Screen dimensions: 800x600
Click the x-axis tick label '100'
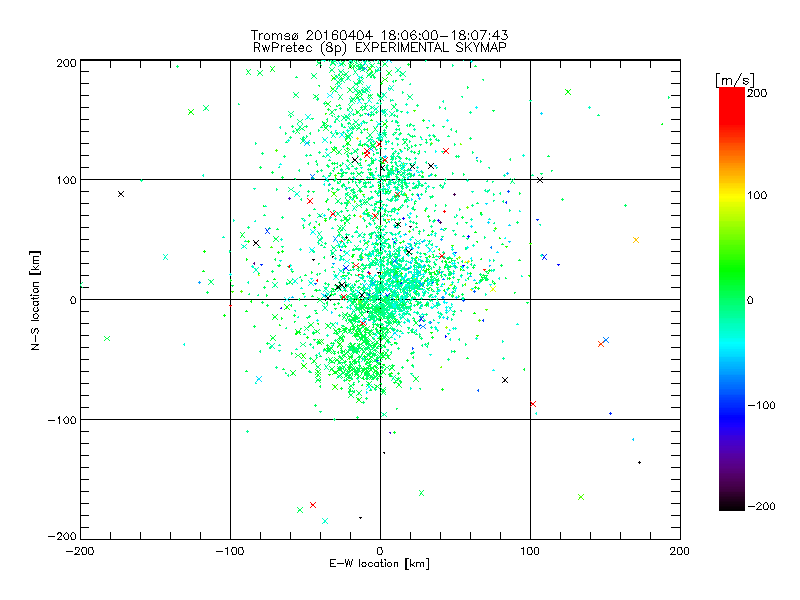click(x=530, y=551)
